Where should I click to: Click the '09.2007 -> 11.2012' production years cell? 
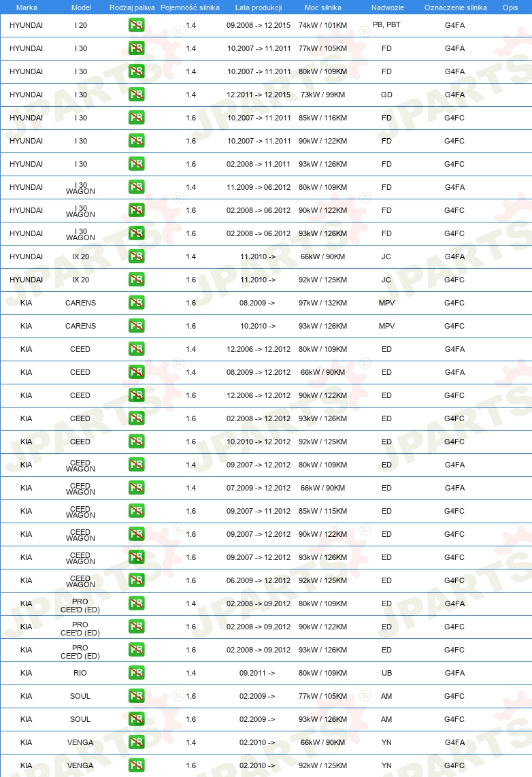259,511
